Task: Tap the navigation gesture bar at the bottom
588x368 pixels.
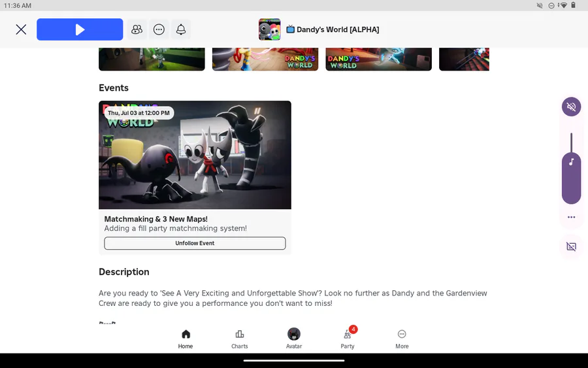Action: [294, 361]
